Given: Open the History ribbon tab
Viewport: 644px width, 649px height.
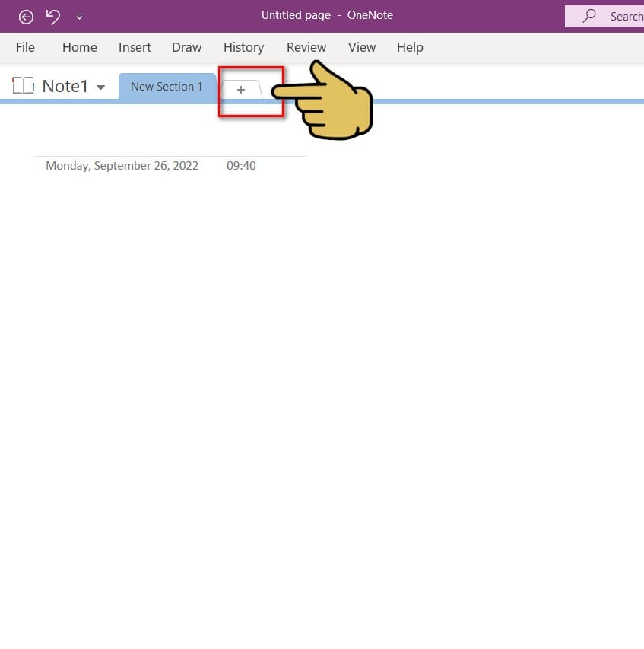Looking at the screenshot, I should (243, 47).
